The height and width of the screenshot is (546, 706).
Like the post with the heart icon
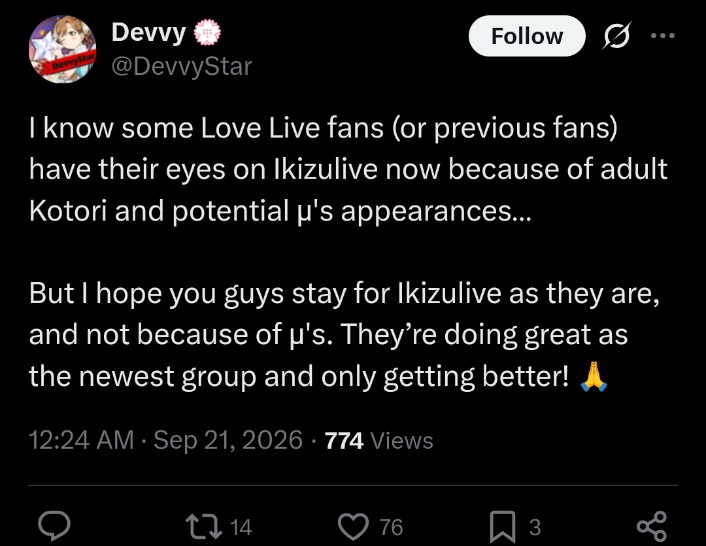tap(353, 527)
